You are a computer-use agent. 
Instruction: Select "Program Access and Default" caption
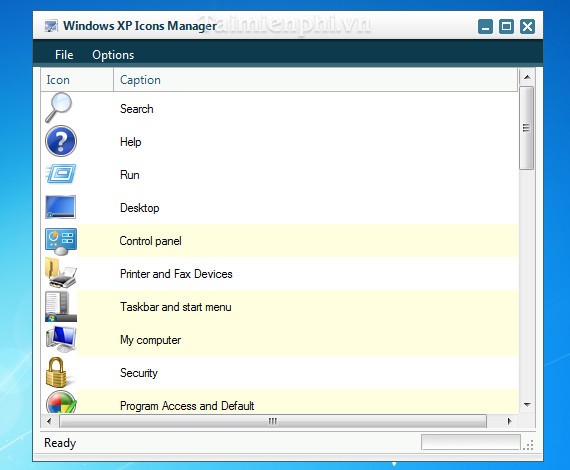pyautogui.click(x=187, y=406)
